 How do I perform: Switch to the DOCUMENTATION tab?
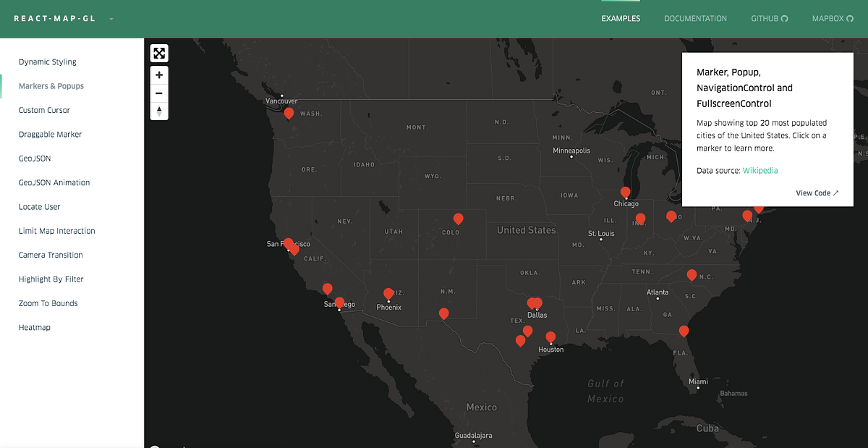click(695, 18)
